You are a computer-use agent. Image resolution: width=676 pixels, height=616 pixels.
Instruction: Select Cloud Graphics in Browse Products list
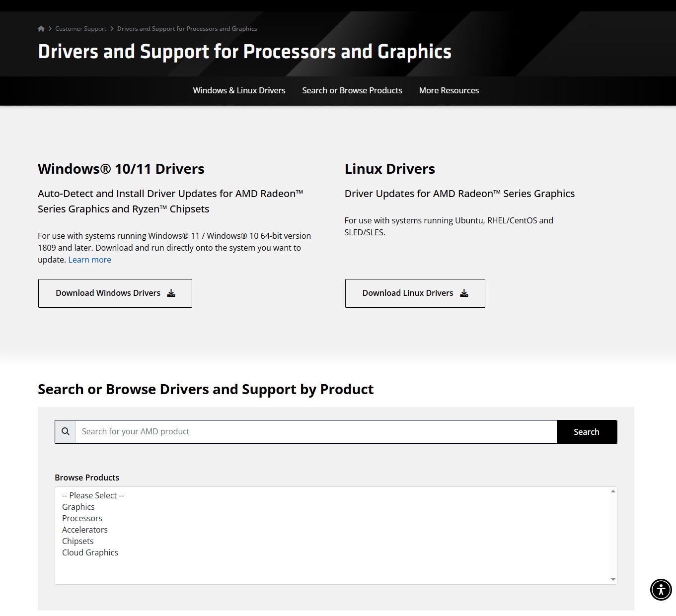point(332,552)
